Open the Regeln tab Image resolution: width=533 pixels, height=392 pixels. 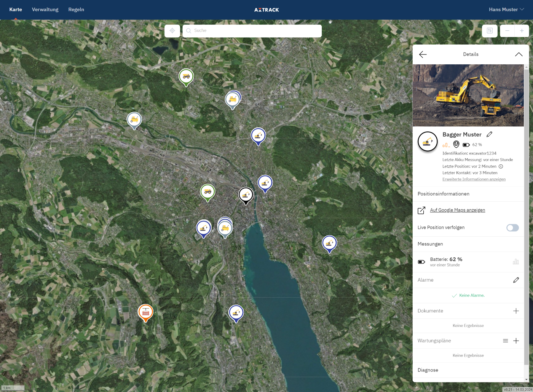(76, 10)
